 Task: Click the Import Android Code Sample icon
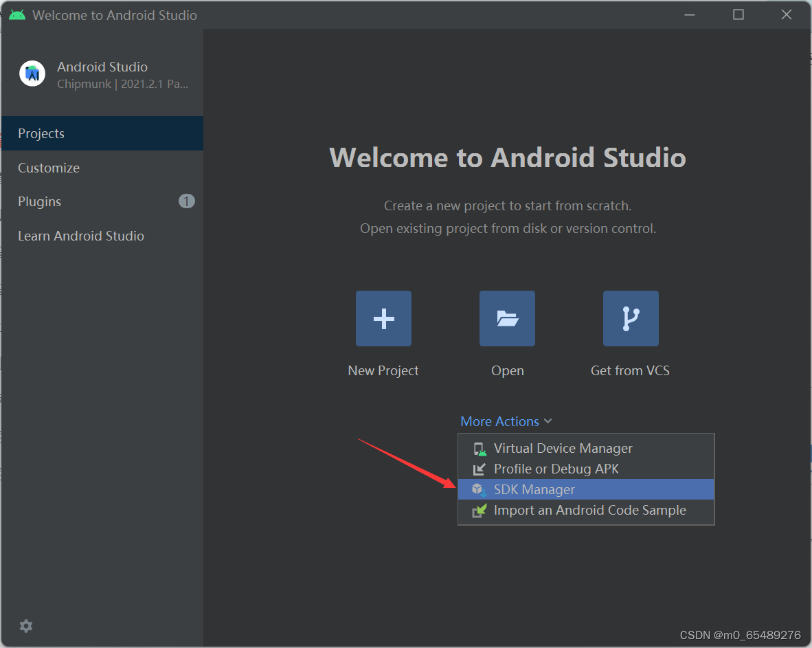(480, 511)
